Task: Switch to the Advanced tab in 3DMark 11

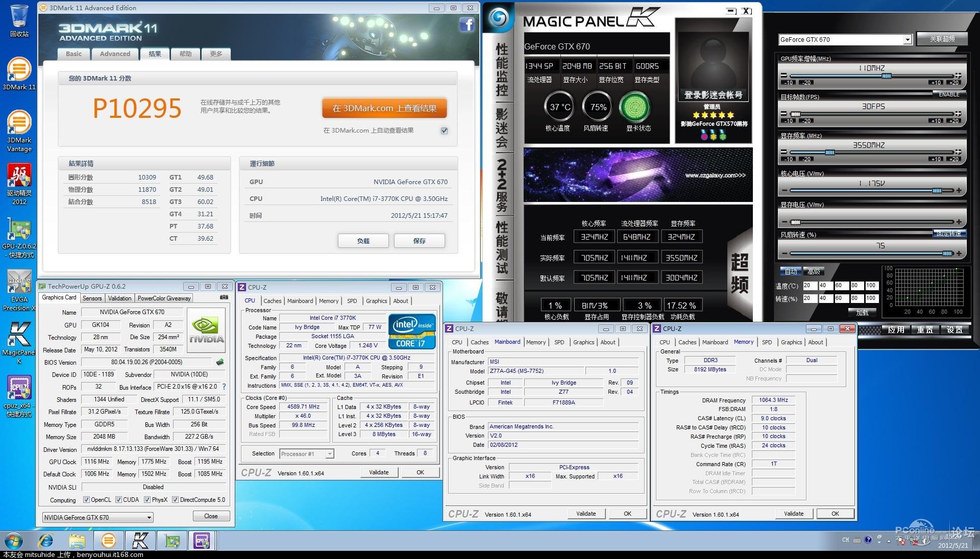Action: pos(115,54)
